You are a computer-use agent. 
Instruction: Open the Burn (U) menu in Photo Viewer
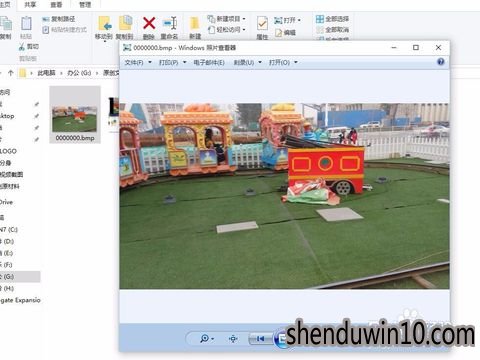click(247, 62)
